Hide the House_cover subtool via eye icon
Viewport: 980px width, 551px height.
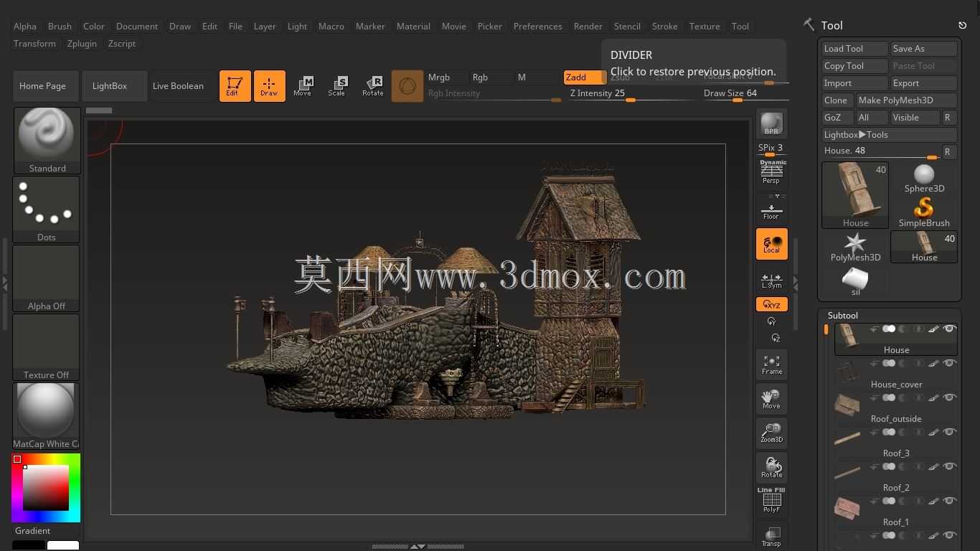coord(949,364)
